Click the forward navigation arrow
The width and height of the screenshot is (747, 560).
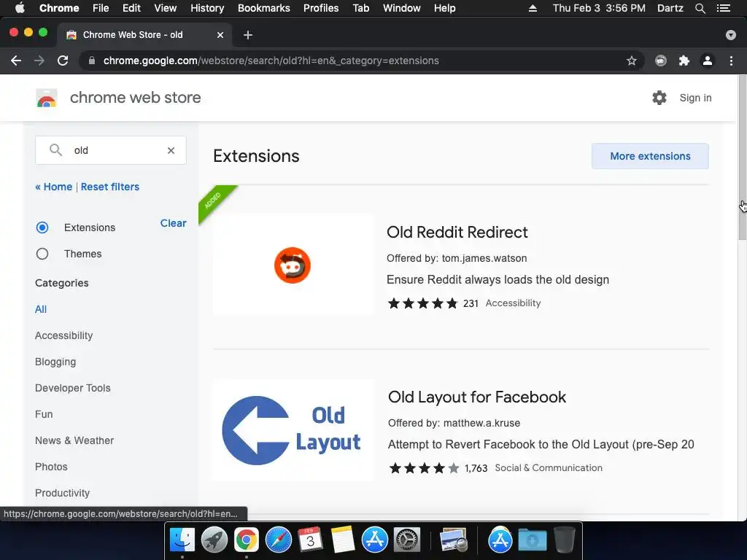(39, 61)
